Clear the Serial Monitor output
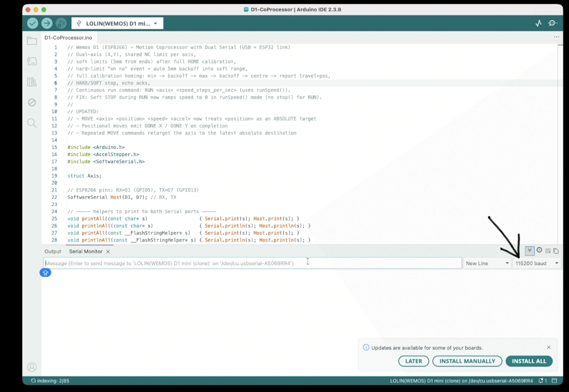569x392 pixels. coord(548,251)
